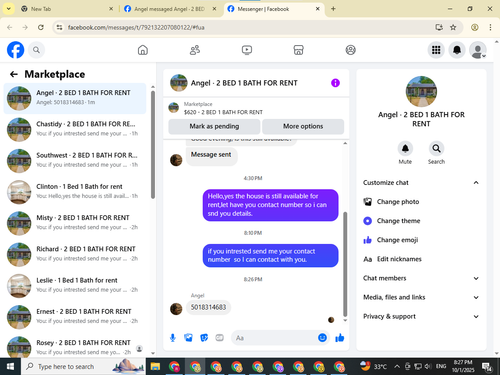Open the Notifications bell in header
Image resolution: width=500 pixels, height=375 pixels.
click(x=457, y=50)
